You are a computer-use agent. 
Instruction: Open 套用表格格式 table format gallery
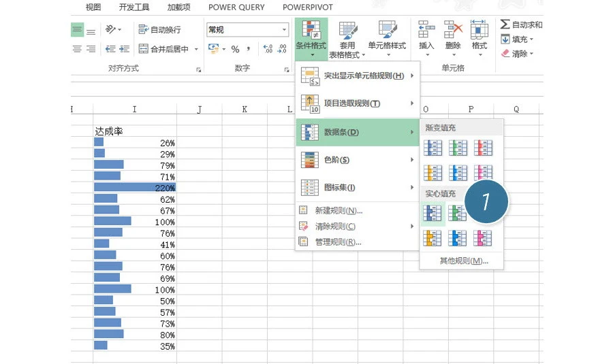tap(347, 39)
